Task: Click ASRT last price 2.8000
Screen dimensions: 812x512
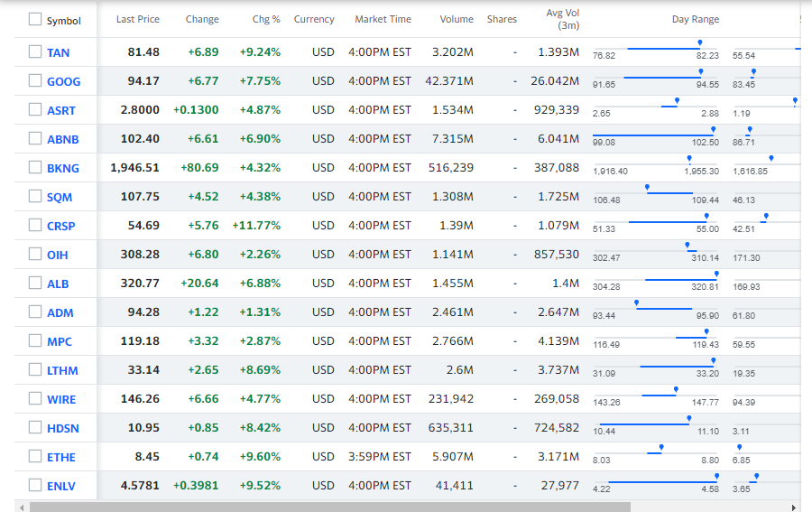Action: 140,110
